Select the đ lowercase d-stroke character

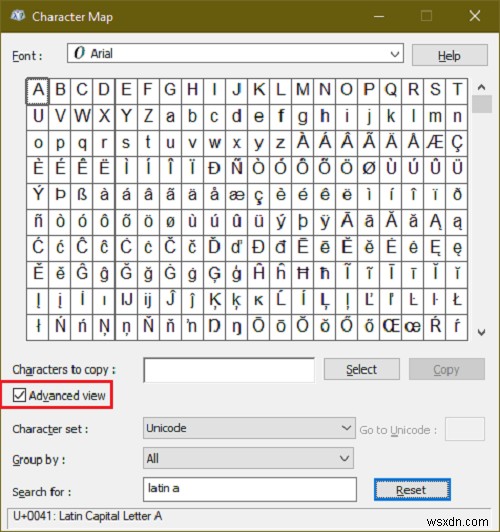[281, 248]
